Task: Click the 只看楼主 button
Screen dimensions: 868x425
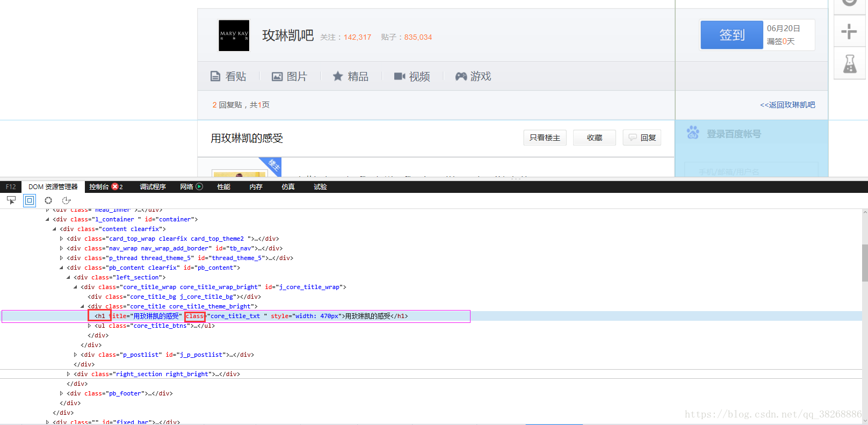Action: pyautogui.click(x=545, y=138)
